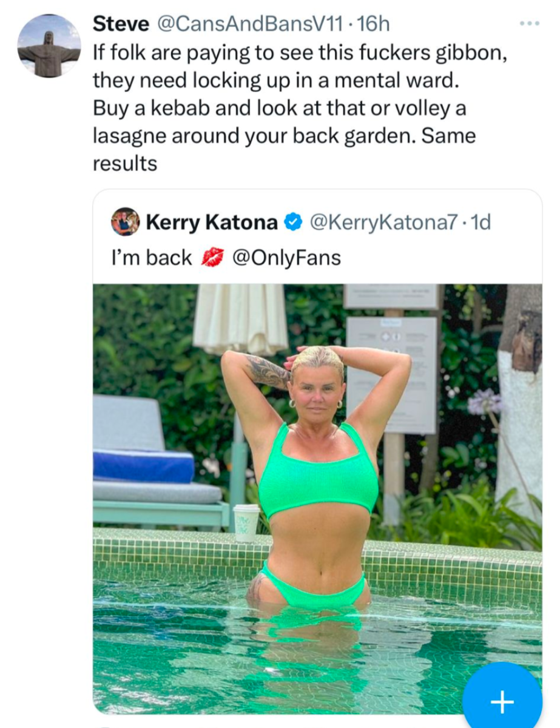This screenshot has height=728, width=560.
Task: Open the Steve display name
Action: point(121,24)
